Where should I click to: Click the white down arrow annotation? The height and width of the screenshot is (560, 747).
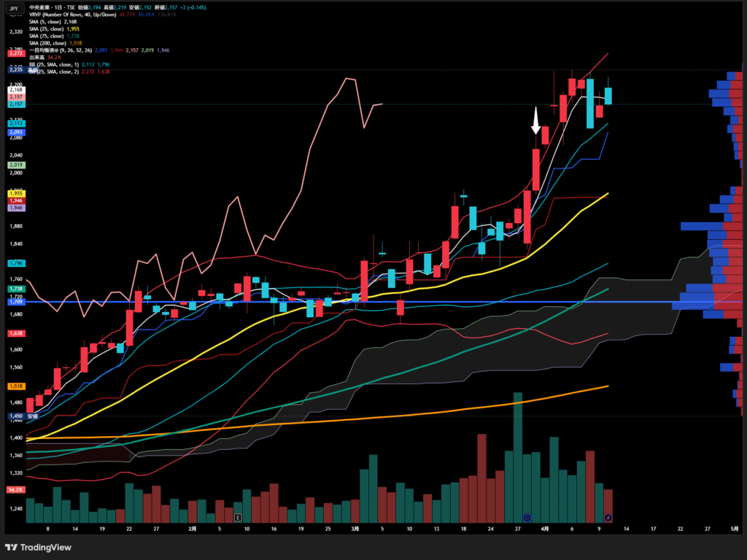(x=535, y=120)
